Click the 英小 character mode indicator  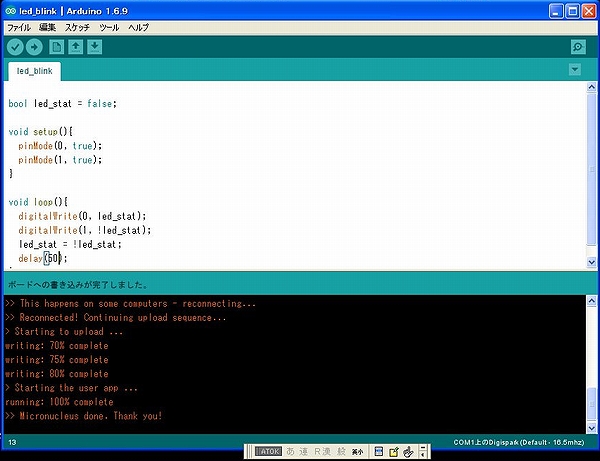(357, 452)
